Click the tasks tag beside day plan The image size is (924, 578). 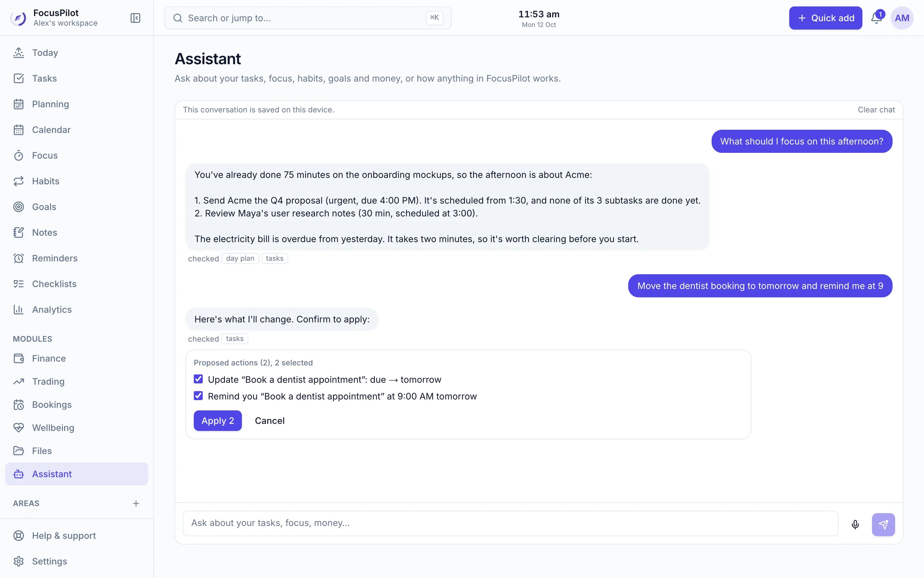point(275,258)
